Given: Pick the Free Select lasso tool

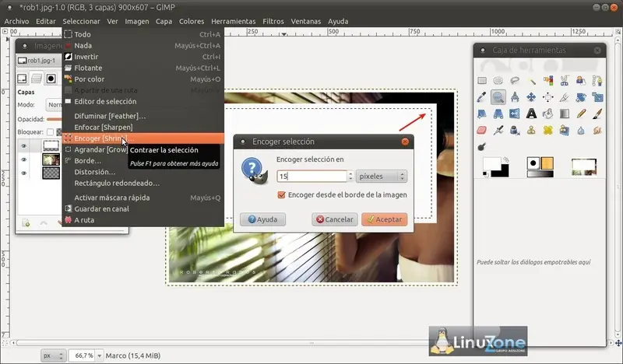Looking at the screenshot, I should click(515, 81).
